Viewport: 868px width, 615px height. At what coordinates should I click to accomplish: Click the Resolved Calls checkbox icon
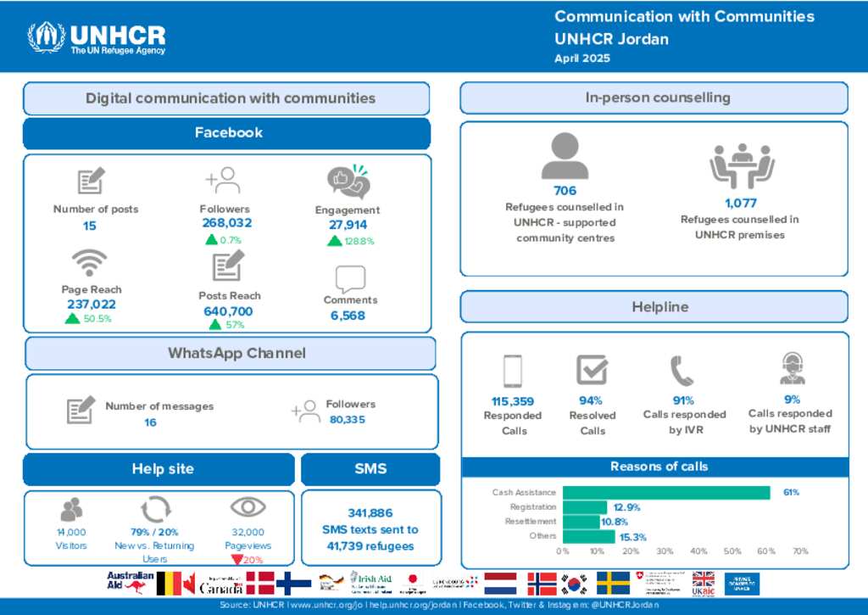[592, 370]
